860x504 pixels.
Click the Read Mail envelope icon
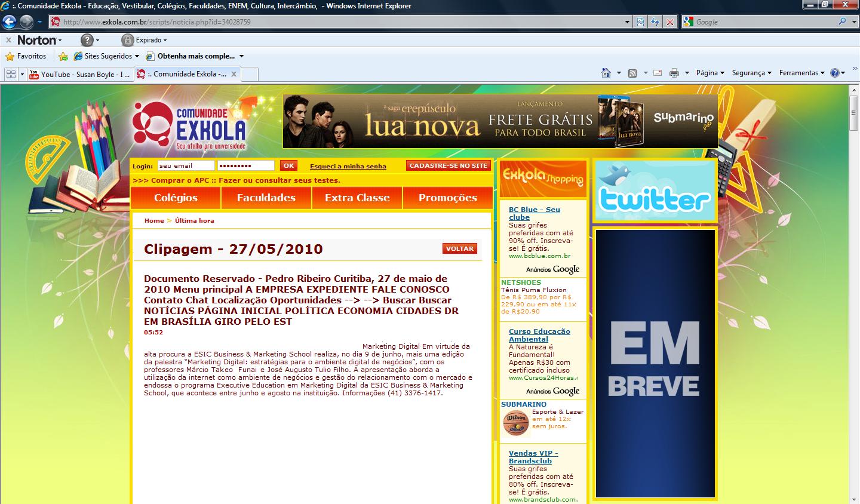click(x=658, y=73)
